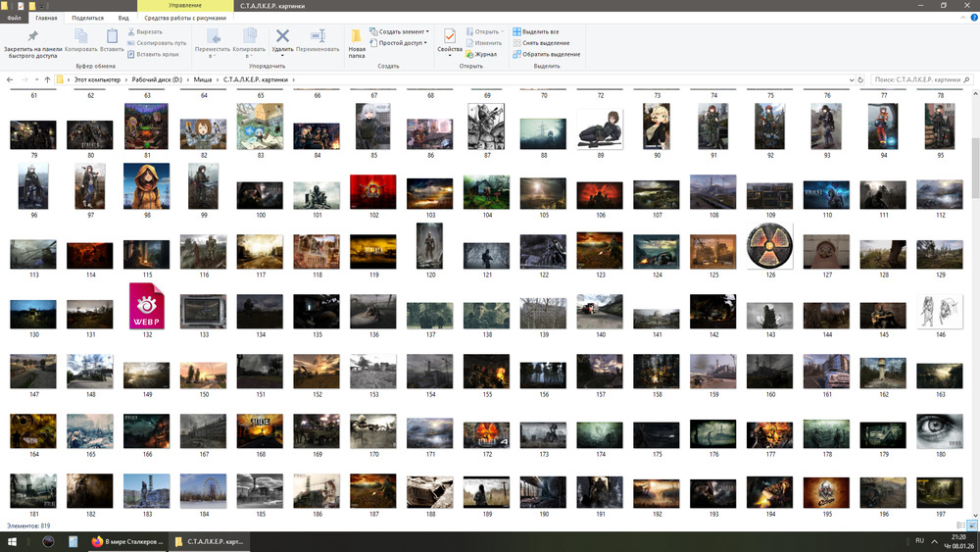Switch to large icons view in status bar
The width and height of the screenshot is (980, 552).
coord(971,526)
